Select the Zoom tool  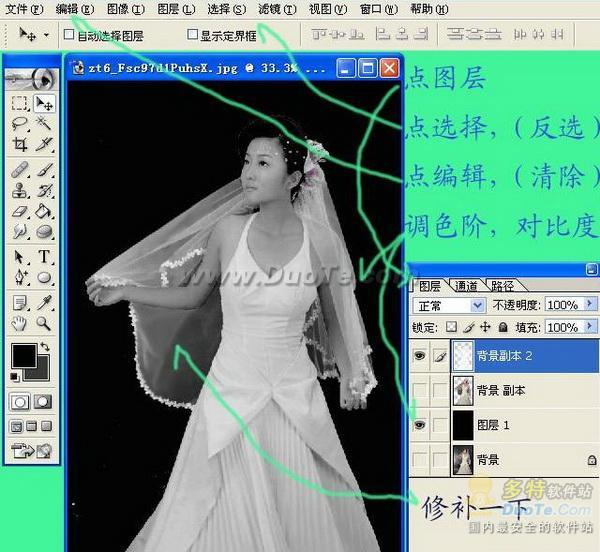click(44, 323)
